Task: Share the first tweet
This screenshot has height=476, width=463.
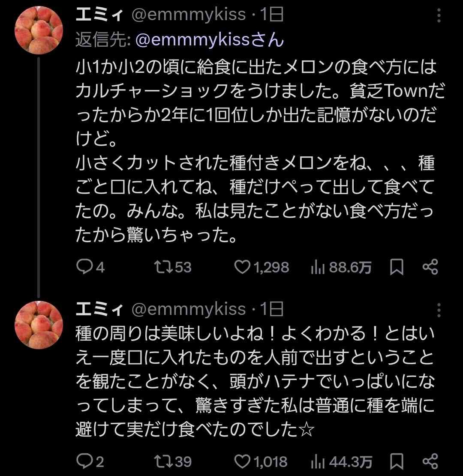Action: tap(430, 267)
